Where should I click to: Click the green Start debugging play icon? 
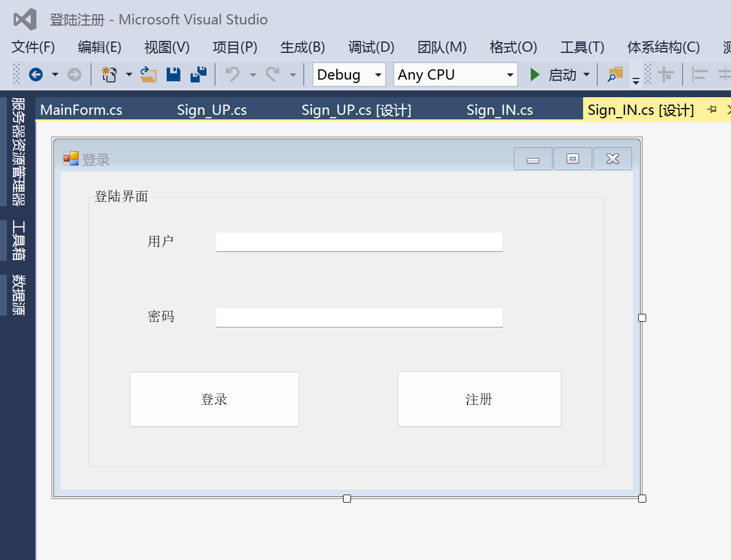coord(535,74)
